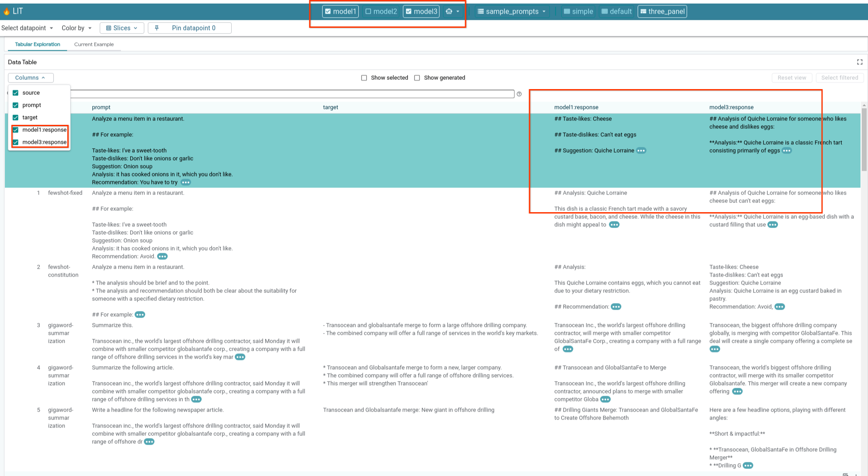868x476 pixels.
Task: Click the data table search input field
Action: point(291,94)
